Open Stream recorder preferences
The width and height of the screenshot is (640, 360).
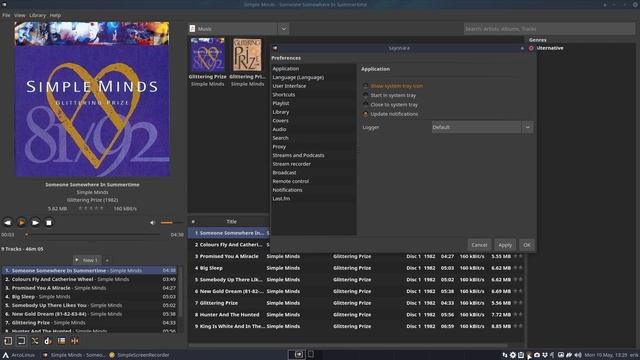[x=313, y=164]
